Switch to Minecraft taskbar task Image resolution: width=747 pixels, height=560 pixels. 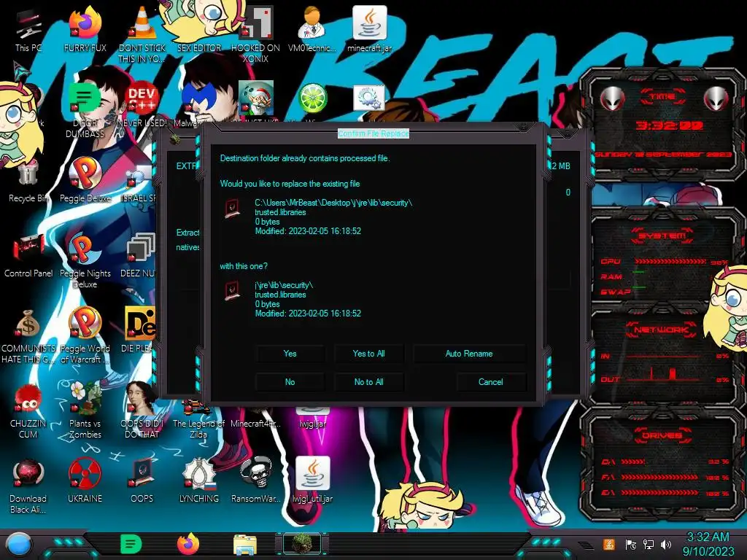tap(302, 544)
